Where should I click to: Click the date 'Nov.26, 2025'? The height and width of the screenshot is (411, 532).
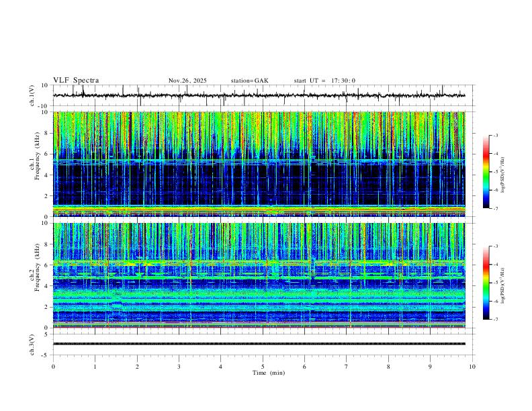pos(187,81)
